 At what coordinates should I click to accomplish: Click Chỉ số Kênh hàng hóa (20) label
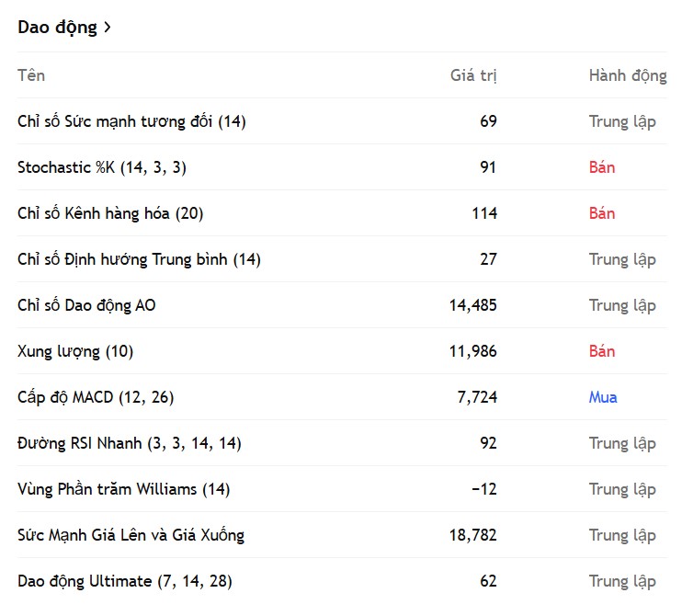[x=110, y=213]
